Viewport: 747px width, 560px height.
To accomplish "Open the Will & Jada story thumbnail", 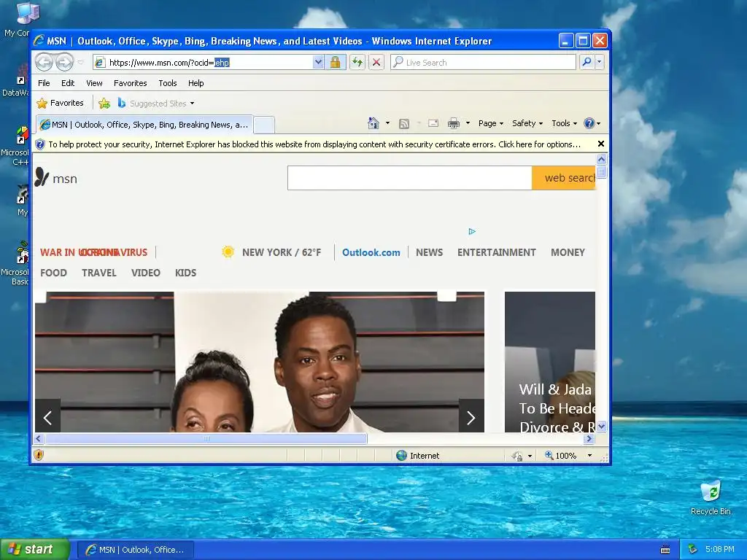I will [x=550, y=362].
